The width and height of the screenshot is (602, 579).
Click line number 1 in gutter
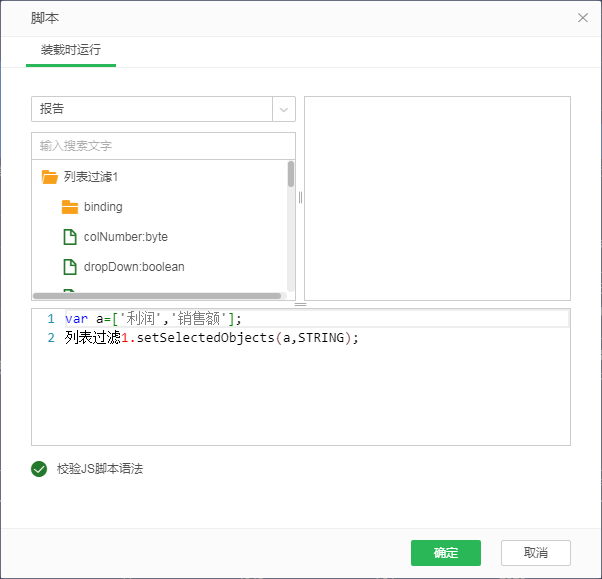(51, 319)
